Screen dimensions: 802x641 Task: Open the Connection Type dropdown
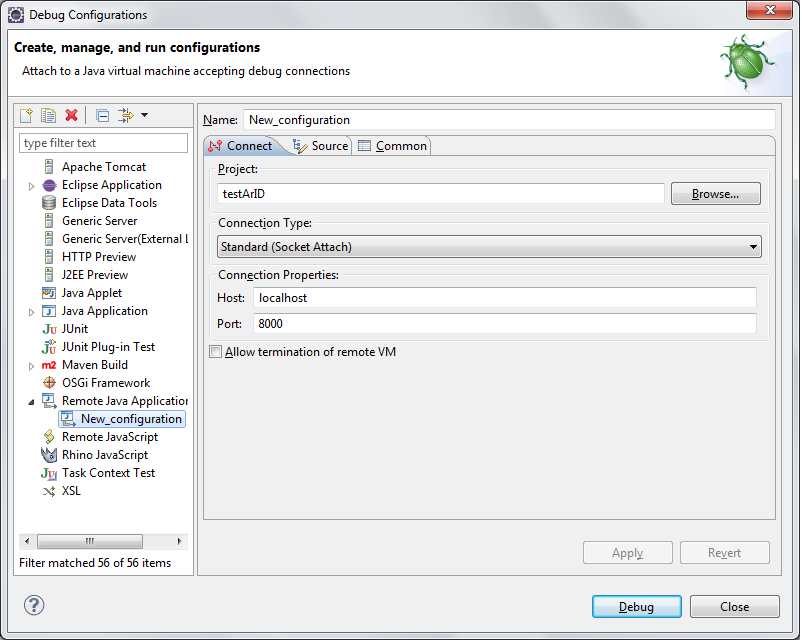(489, 247)
